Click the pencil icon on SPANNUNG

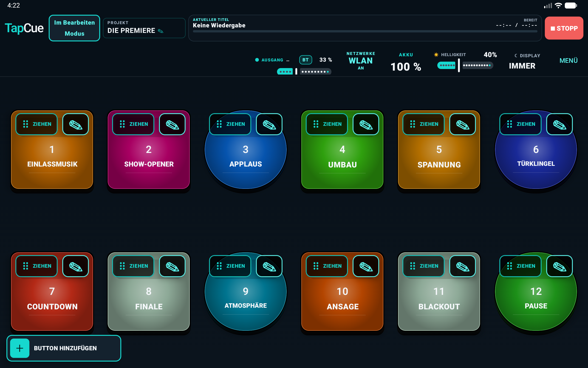[x=463, y=124]
